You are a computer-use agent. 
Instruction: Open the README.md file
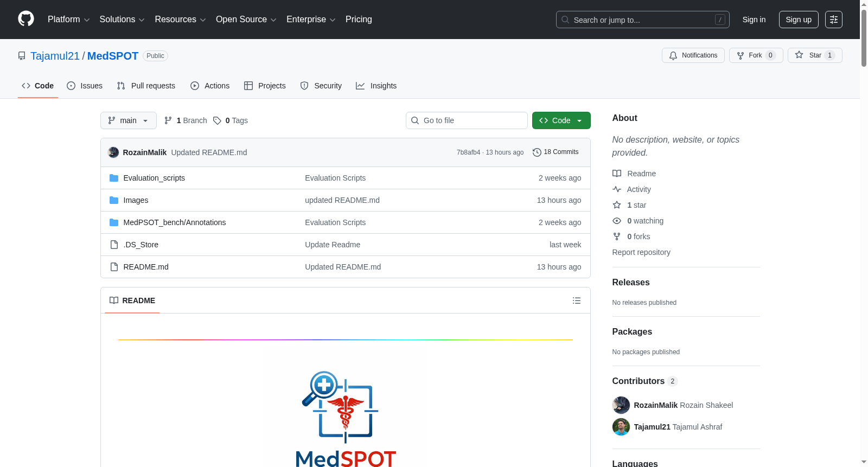[146, 267]
